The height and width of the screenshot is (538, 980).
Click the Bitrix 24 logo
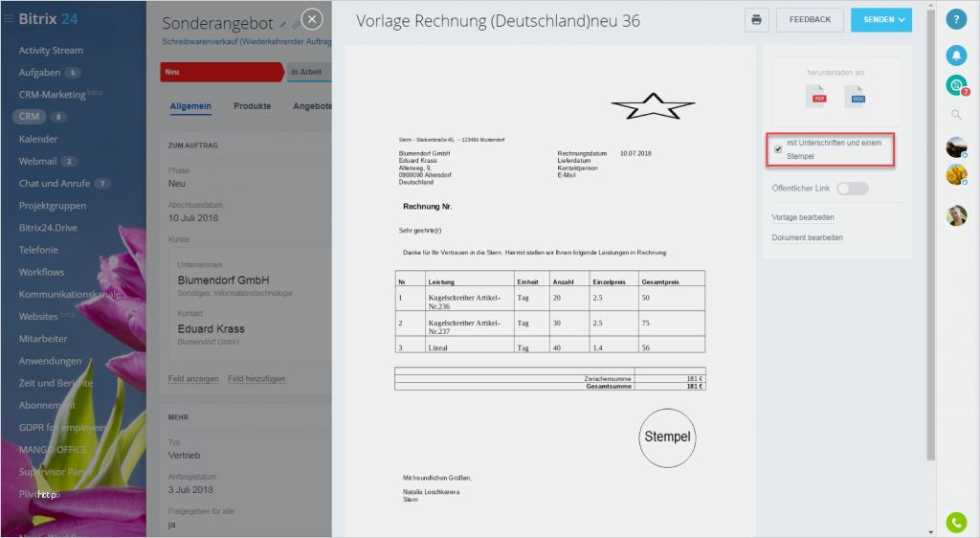click(x=48, y=19)
